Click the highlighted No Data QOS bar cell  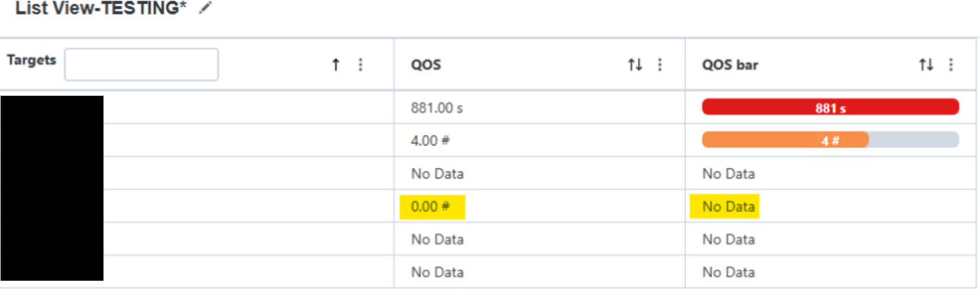pos(728,207)
